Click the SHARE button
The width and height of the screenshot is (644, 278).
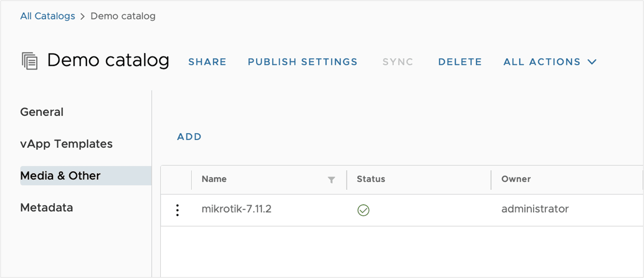[x=207, y=62]
